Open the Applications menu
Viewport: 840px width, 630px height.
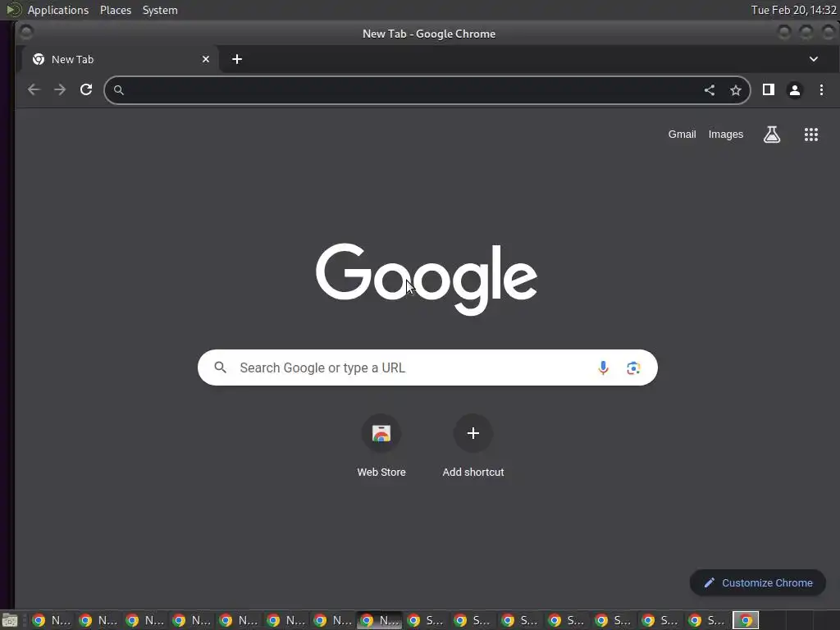point(58,10)
